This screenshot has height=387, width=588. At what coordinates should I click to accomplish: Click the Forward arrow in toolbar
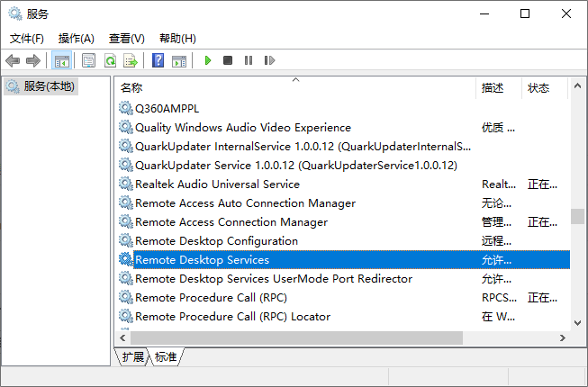coord(33,60)
